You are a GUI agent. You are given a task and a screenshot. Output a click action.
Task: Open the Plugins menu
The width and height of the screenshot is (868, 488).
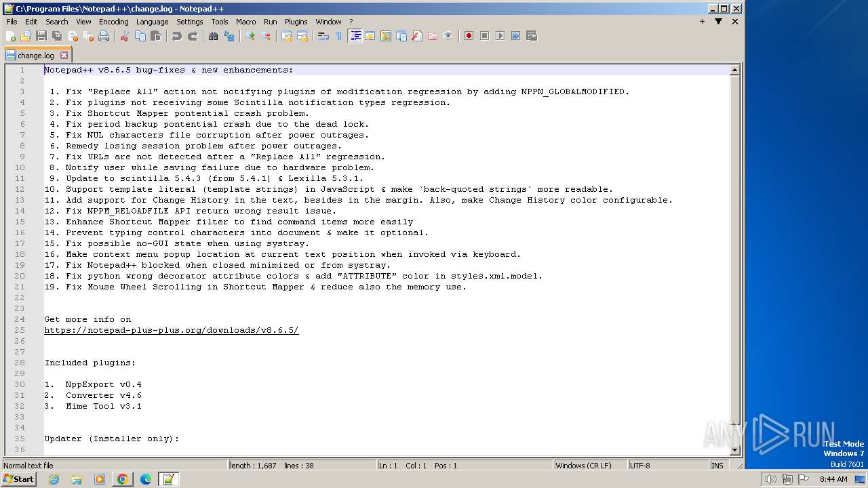point(296,22)
